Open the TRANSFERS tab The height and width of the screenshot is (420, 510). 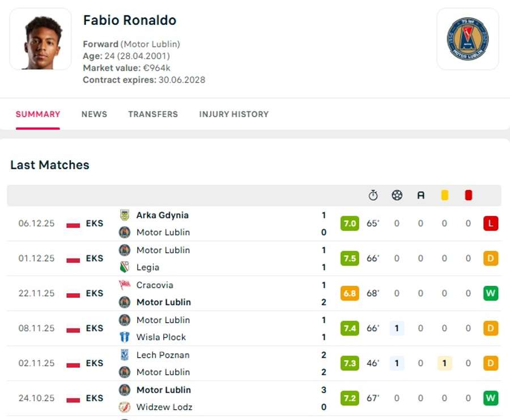tap(152, 114)
